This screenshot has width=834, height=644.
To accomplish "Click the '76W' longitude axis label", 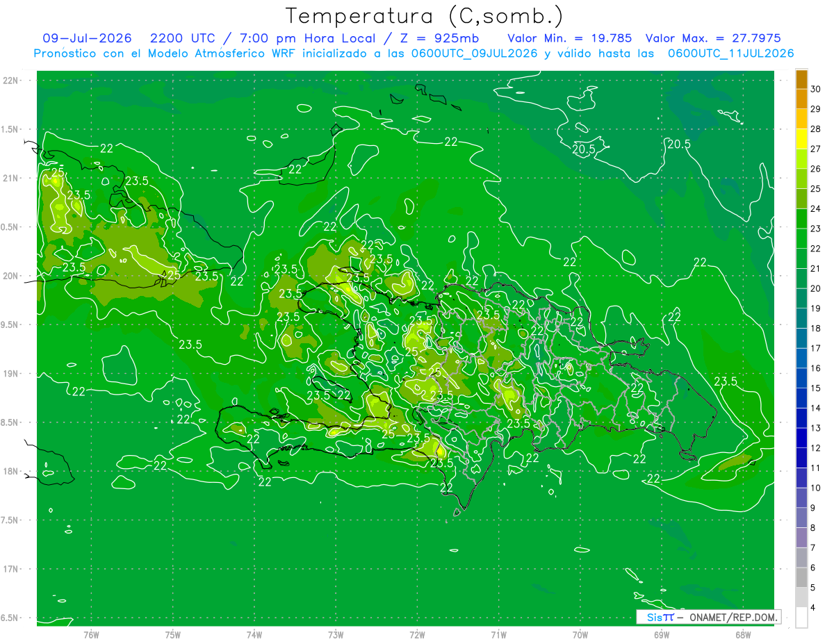I will click(x=91, y=634).
